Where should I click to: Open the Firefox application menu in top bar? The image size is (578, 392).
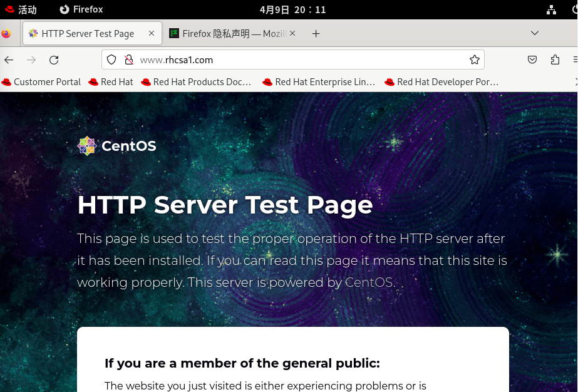(x=81, y=9)
